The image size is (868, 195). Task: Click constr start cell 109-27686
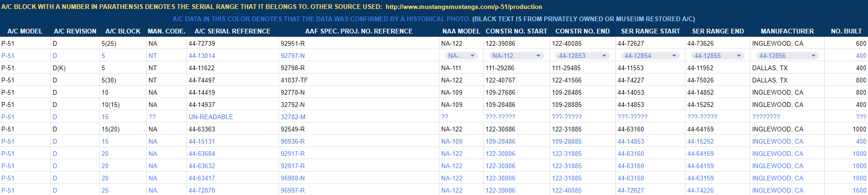(x=517, y=92)
